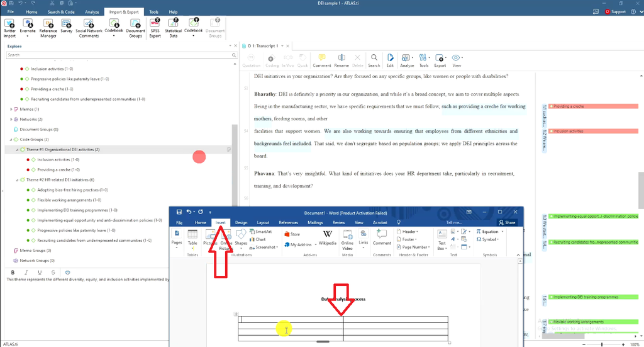
Task: Select Network Groups (0) in the tree
Action: [37, 261]
